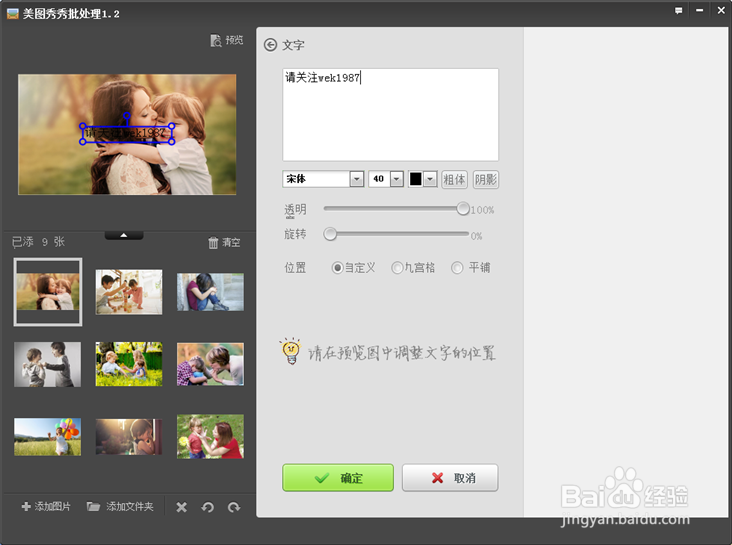Select the child with balloons thumbnail
Screen dimensions: 732x545
(48, 437)
